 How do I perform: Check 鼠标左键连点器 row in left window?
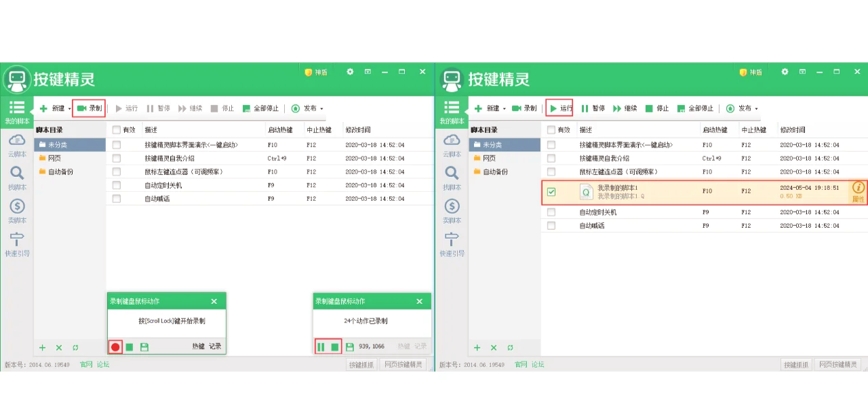[x=117, y=172]
